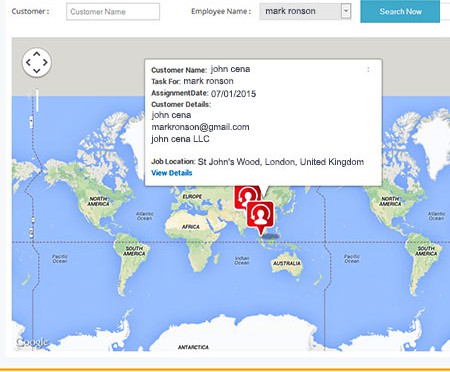Click the map zoom slider track

[x=37, y=100]
